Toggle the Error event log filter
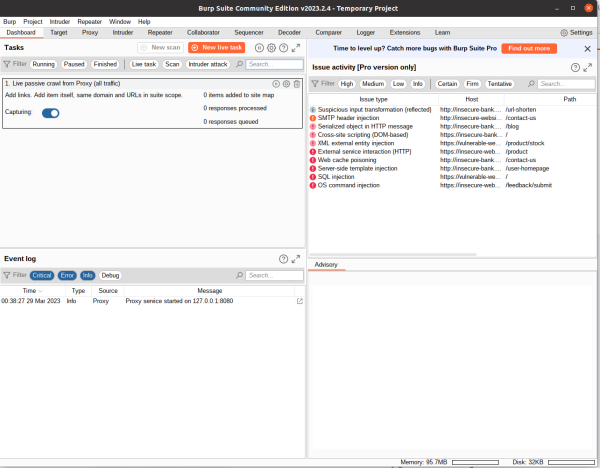Screen dimensions: 600x468 point(67,276)
